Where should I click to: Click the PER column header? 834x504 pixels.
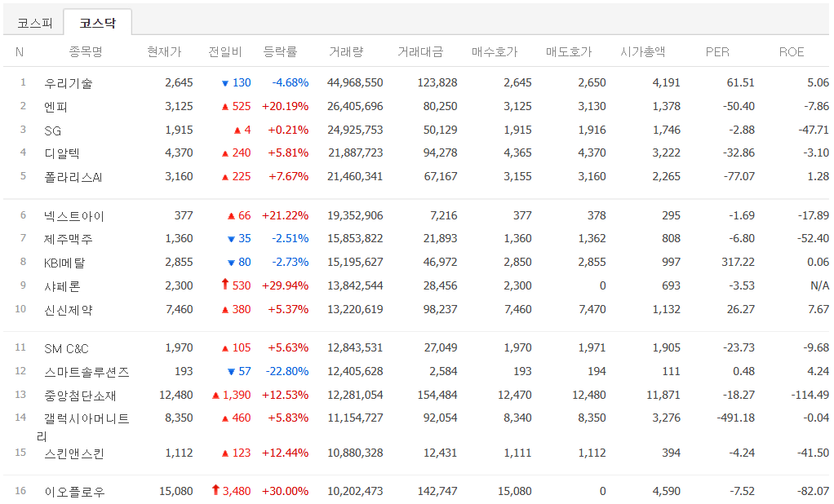tap(717, 51)
